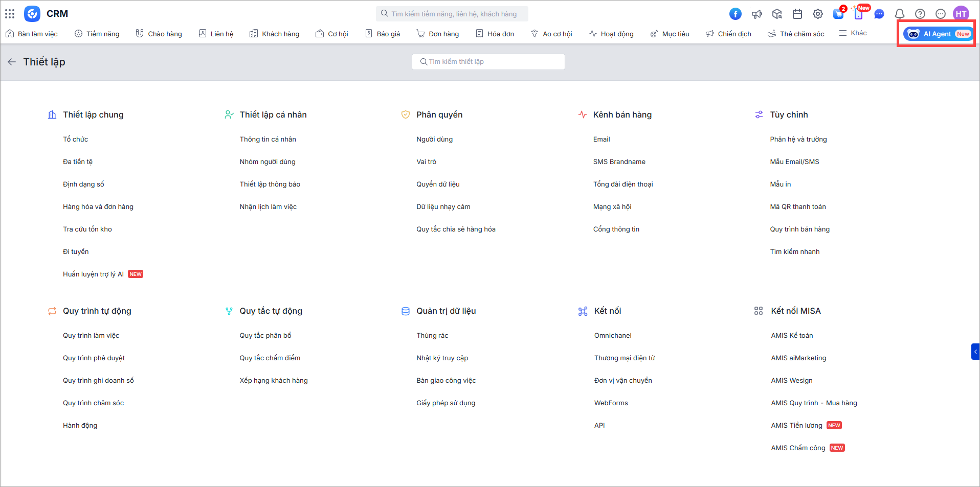Image resolution: width=980 pixels, height=487 pixels.
Task: Launch the AI Agent button
Action: coord(938,34)
